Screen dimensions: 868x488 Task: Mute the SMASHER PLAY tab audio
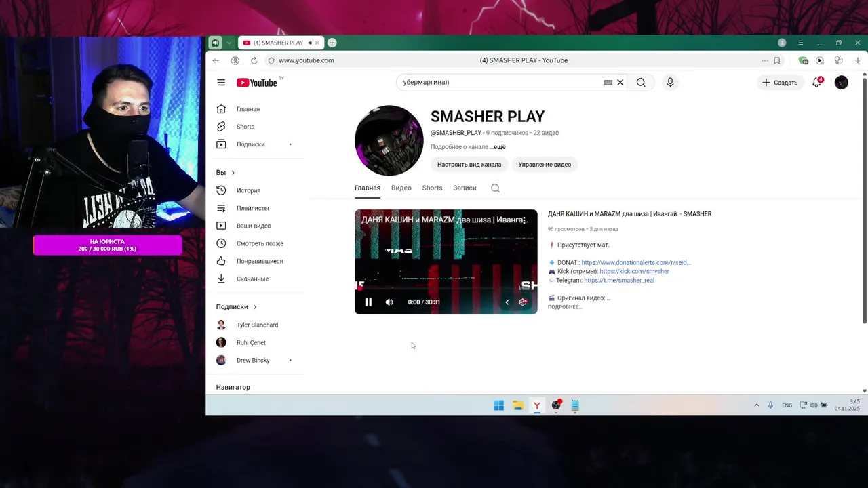tap(310, 43)
